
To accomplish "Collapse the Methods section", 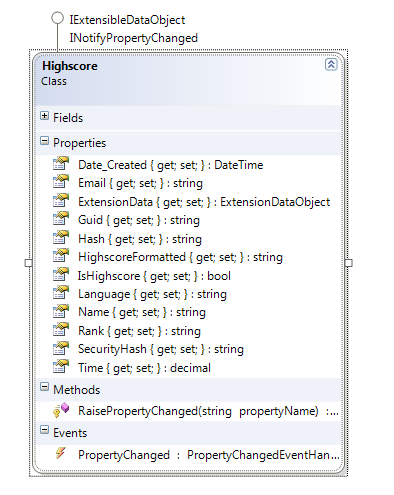I will click(44, 387).
